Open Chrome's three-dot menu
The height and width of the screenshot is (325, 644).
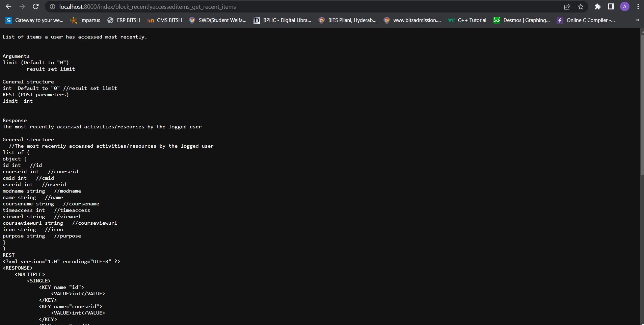(638, 6)
